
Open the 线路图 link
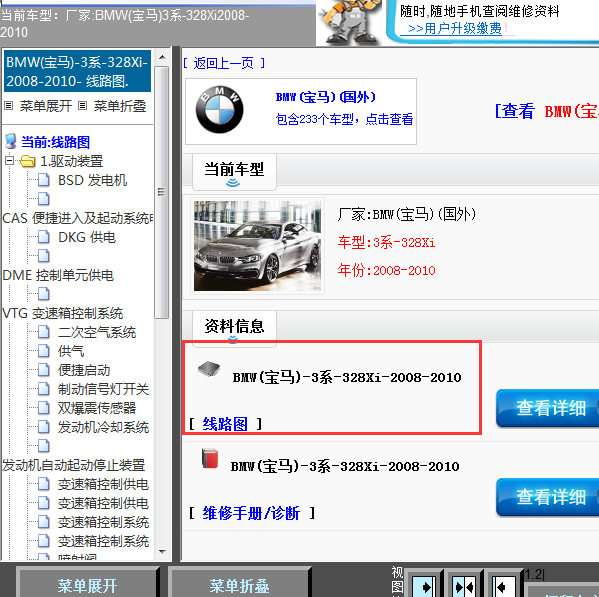[225, 424]
